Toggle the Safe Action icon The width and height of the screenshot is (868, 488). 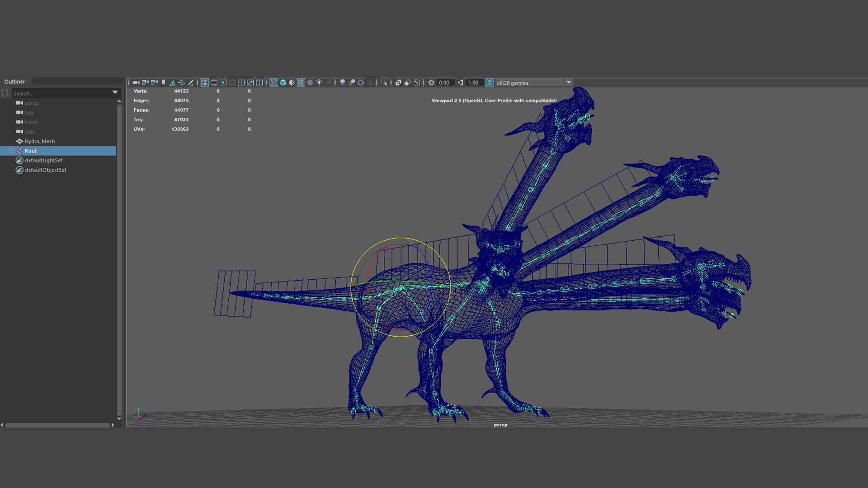coord(250,83)
